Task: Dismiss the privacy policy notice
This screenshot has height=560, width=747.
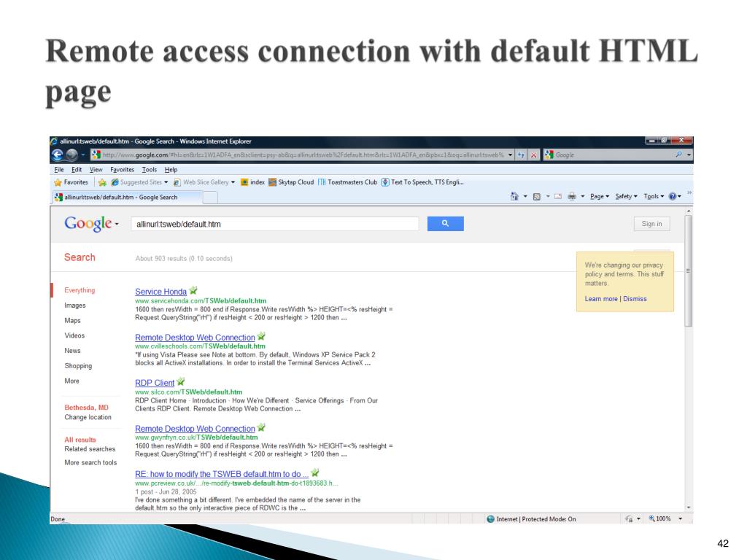Action: [x=635, y=298]
